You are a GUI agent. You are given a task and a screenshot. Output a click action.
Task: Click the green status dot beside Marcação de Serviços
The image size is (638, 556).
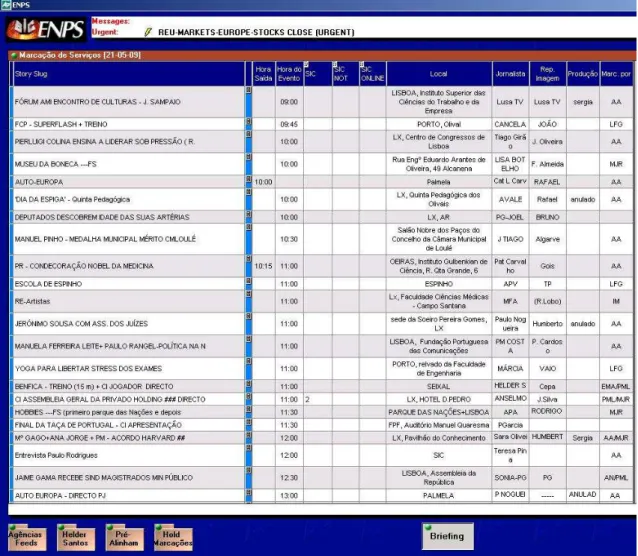point(14,55)
